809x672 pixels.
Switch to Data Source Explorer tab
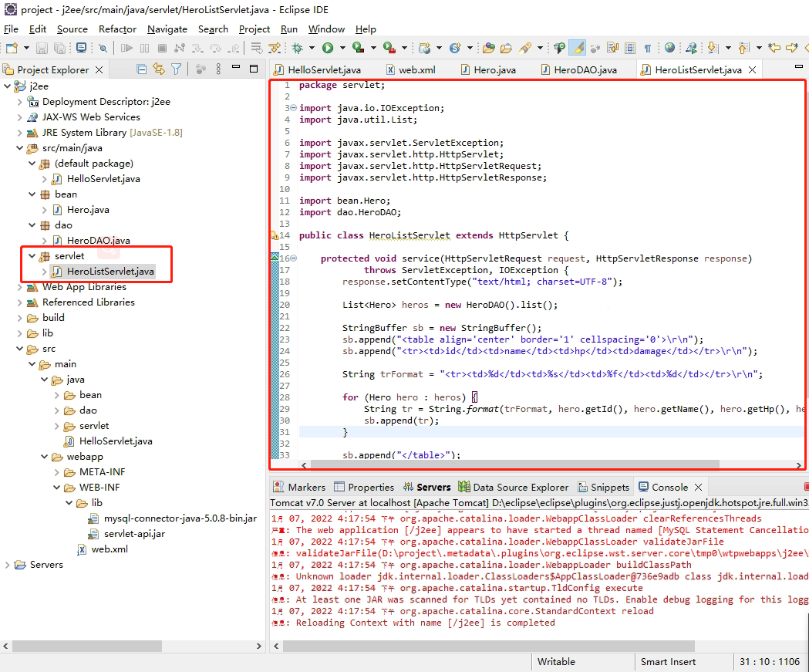[x=514, y=488]
